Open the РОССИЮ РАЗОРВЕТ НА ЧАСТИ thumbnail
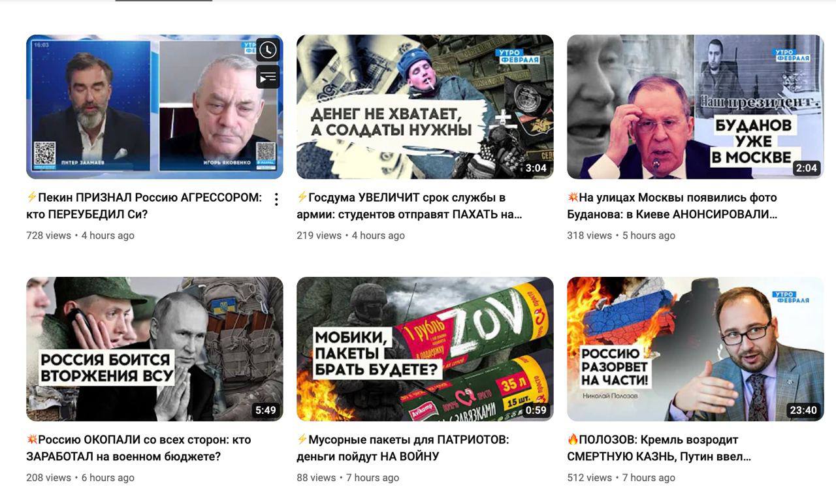 (x=696, y=349)
